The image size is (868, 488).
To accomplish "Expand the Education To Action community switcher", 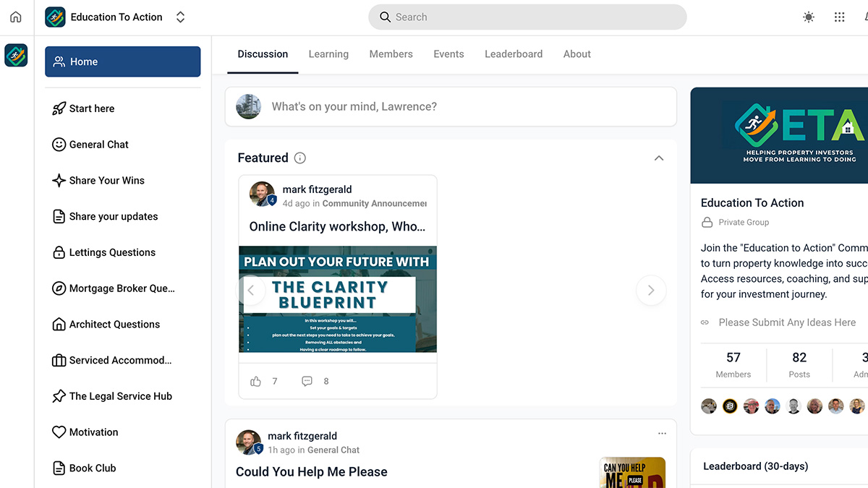I will tap(179, 17).
